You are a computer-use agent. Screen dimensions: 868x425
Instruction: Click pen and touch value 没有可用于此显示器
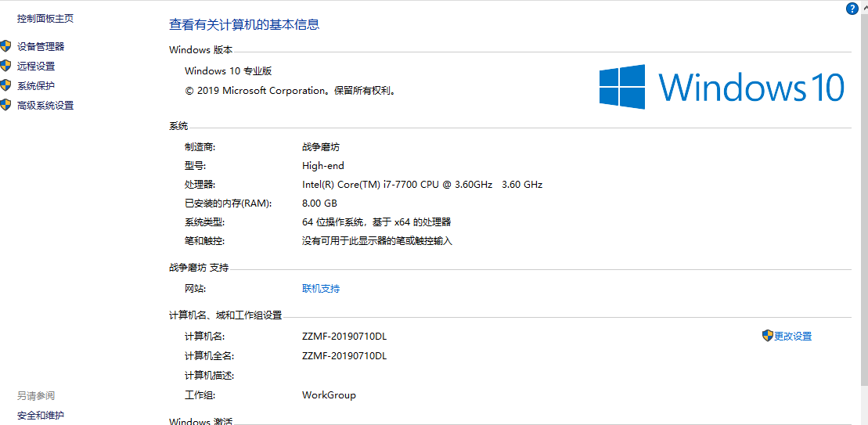377,241
